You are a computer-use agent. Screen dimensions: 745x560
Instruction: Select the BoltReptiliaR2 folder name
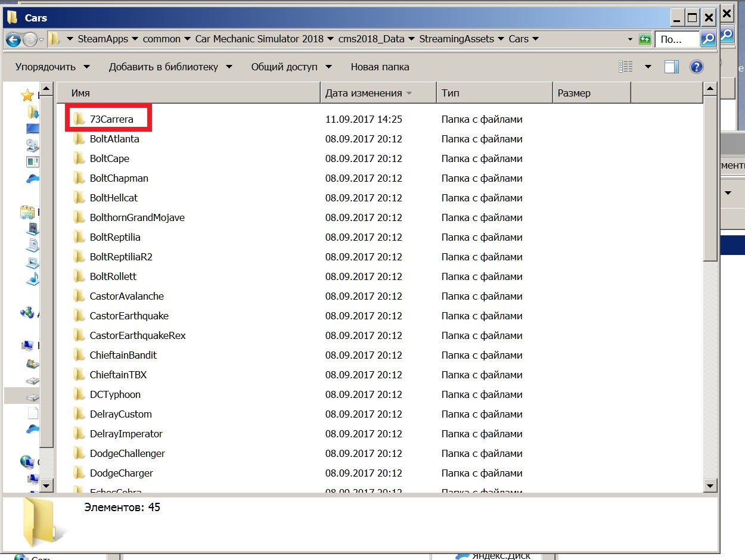click(x=121, y=257)
